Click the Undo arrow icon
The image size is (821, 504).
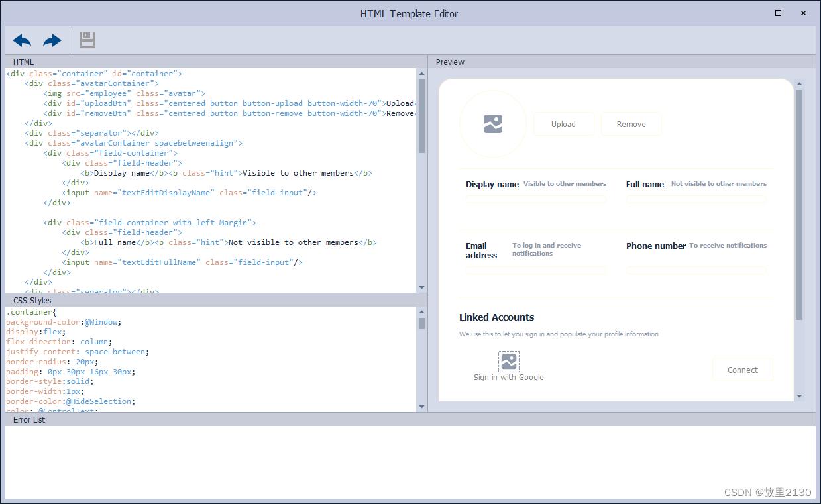point(21,40)
